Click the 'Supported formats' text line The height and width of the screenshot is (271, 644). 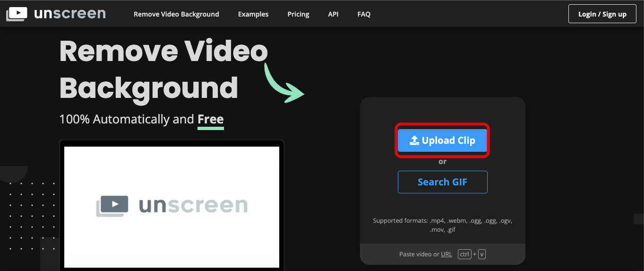coord(442,225)
